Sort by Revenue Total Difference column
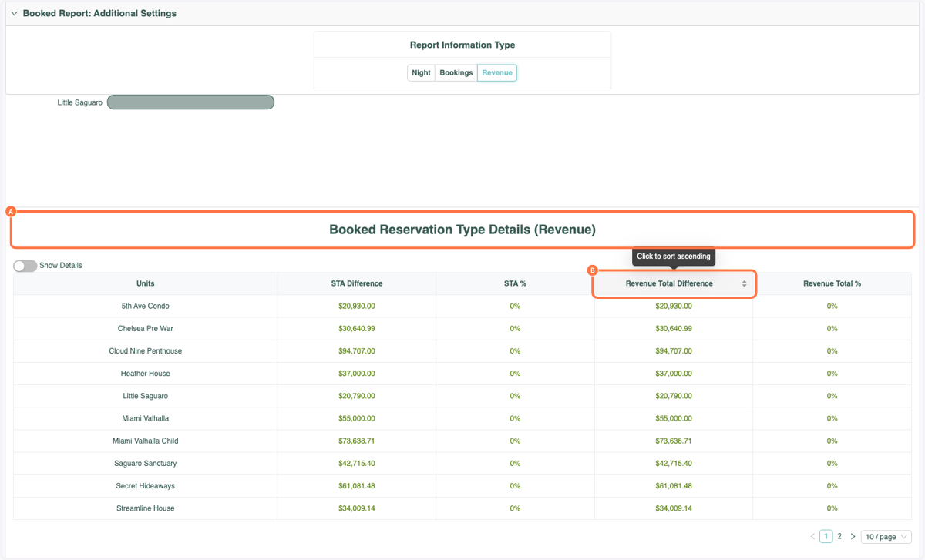Image resolution: width=925 pixels, height=560 pixels. click(x=674, y=283)
